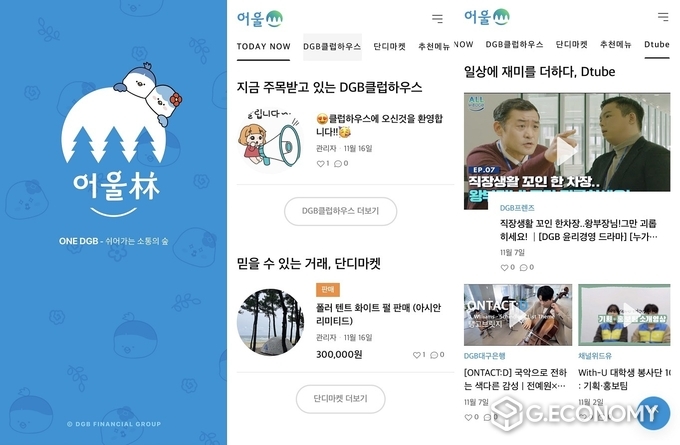Viewport: 680px width, 445px height.
Task: Open comments on clubhouse welcome post
Action: 338,164
